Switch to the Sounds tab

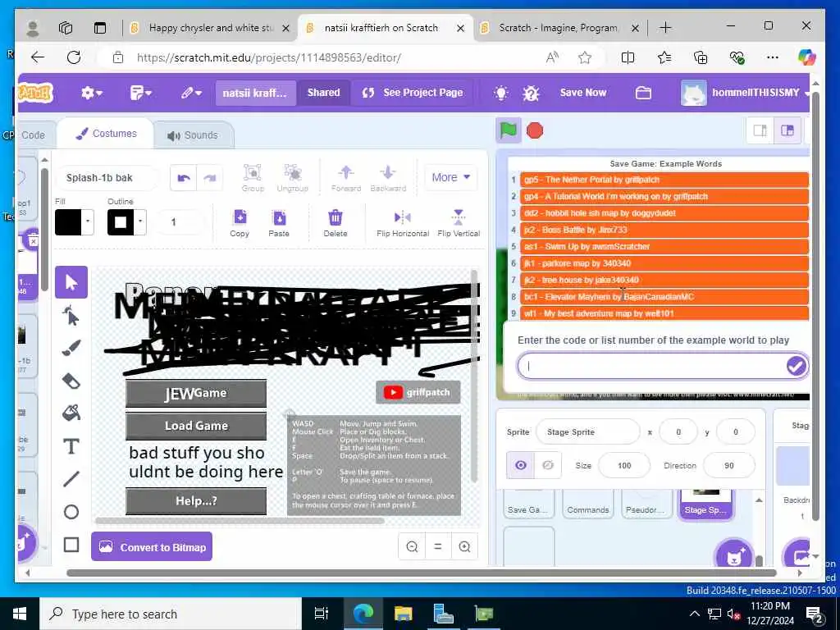192,135
